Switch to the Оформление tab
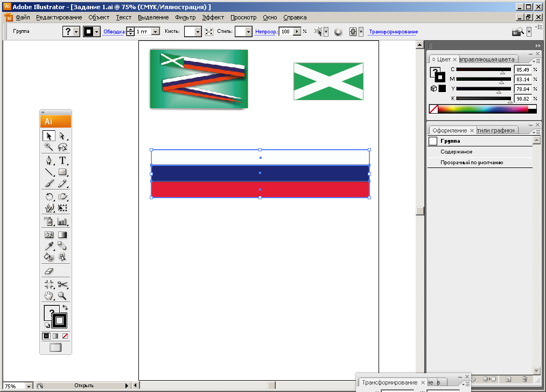This screenshot has width=546, height=392. 450,130
